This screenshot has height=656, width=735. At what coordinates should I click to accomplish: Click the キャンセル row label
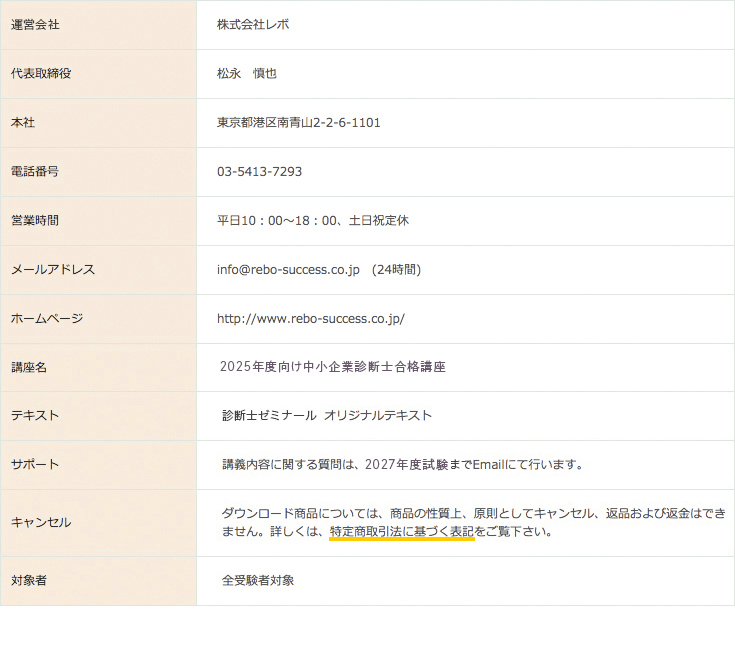click(x=41, y=522)
